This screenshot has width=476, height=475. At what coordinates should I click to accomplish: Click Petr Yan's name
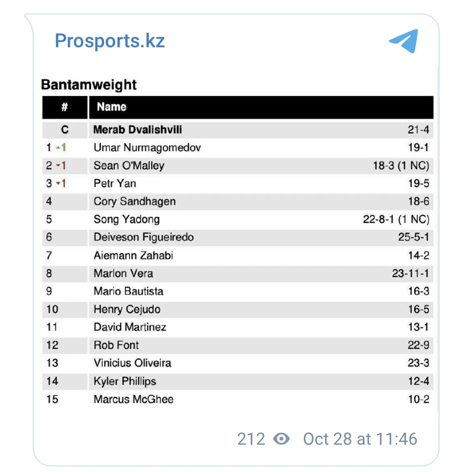(115, 183)
